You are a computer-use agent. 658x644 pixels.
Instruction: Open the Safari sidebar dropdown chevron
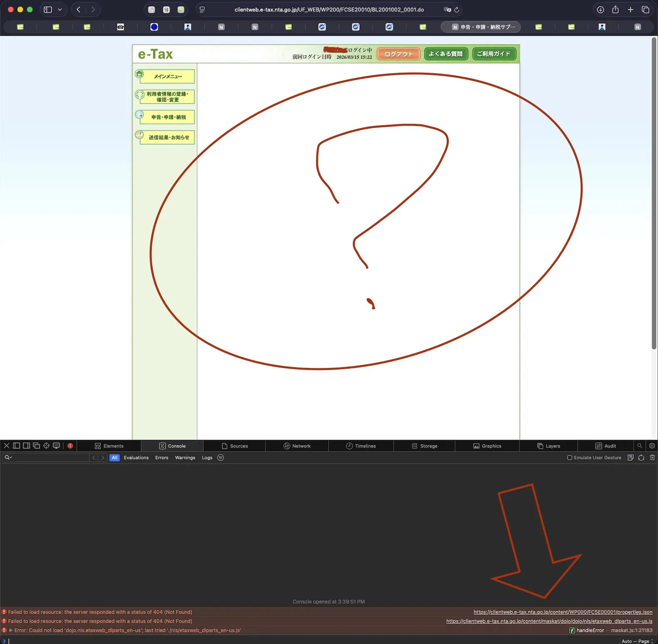[60, 10]
